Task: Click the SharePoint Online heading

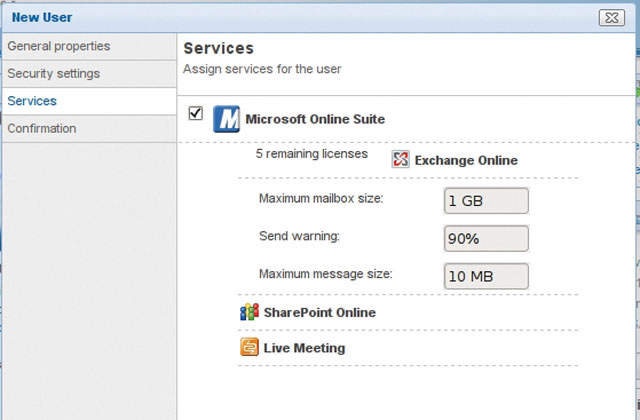Action: pos(320,313)
